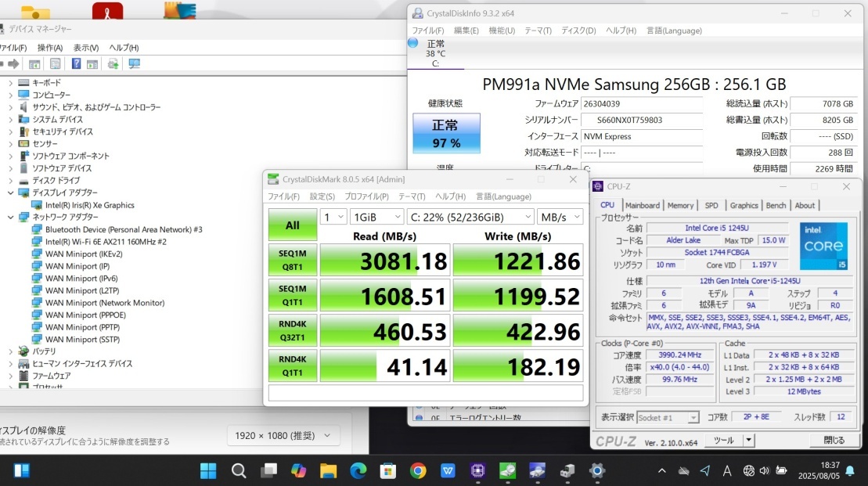Click the serial number S660NX0T759803
868x486 pixels.
(x=629, y=120)
